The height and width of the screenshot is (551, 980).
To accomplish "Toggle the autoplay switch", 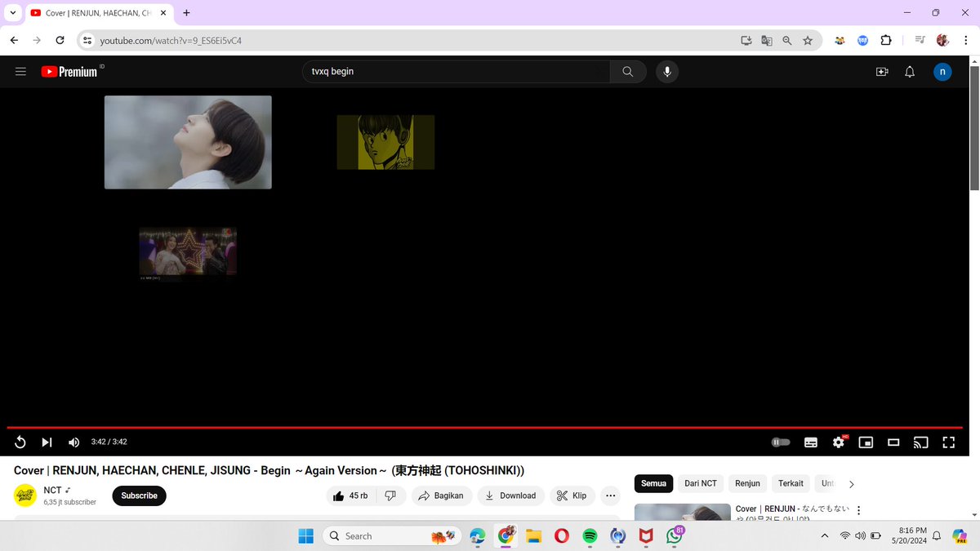I will [781, 442].
